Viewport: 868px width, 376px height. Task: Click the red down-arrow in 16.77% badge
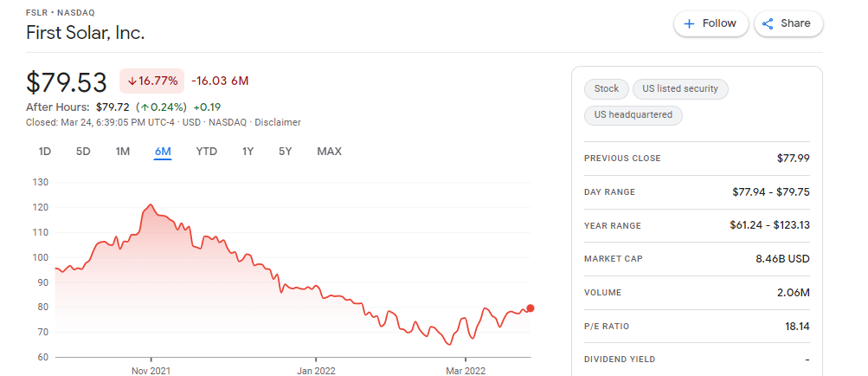pos(132,81)
